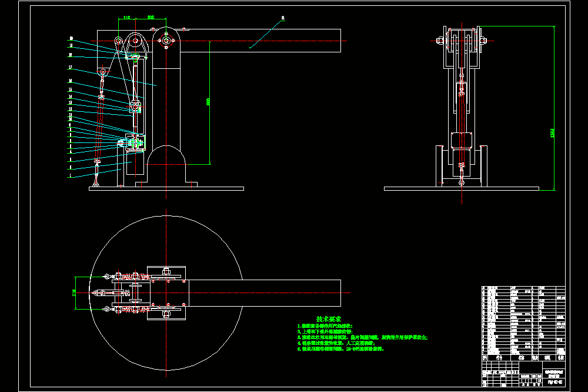Click the horizontal arm in front view
The height and width of the screenshot is (392, 588).
tap(260, 41)
